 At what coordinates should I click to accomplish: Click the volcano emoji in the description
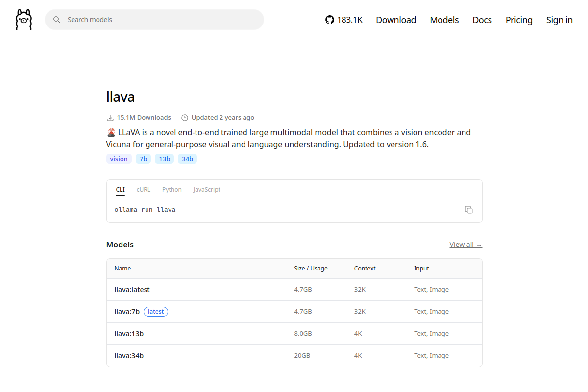coord(111,132)
